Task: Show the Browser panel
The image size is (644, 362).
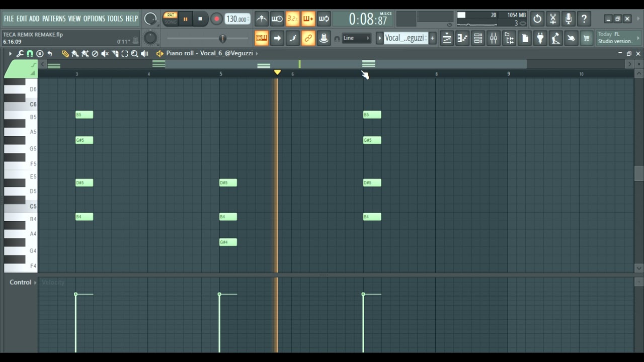Action: (509, 38)
